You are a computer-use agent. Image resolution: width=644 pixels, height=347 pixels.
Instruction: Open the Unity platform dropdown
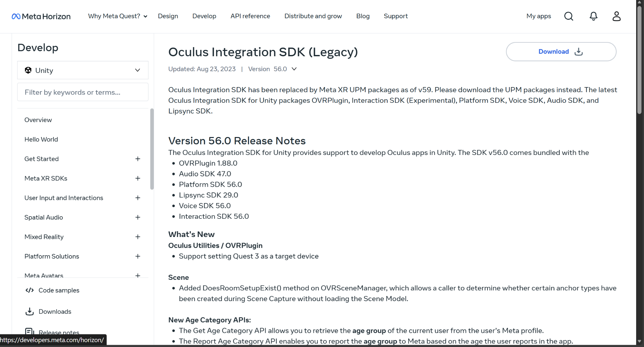coord(83,70)
